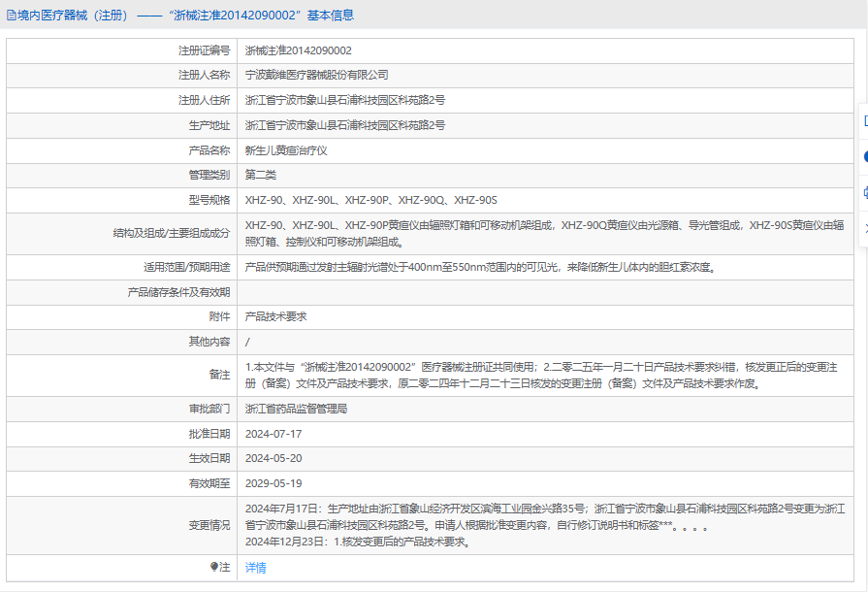Select the change record line starting with 2024年7月17日

point(545,516)
